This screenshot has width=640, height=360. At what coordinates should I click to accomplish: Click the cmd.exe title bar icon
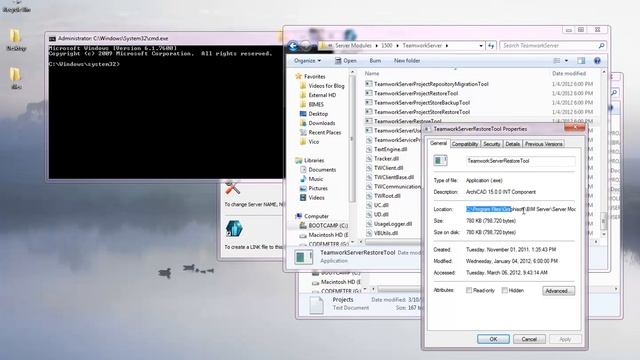point(52,39)
